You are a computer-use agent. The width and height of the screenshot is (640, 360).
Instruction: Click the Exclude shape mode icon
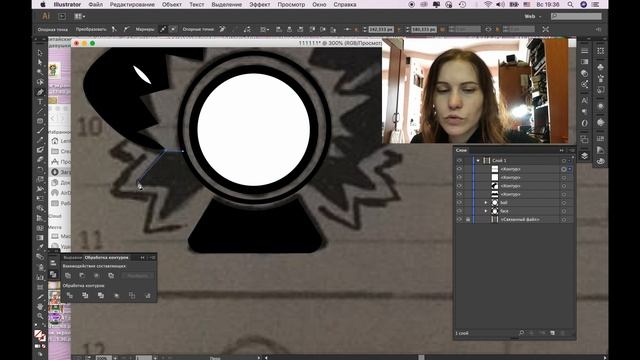coord(111,276)
